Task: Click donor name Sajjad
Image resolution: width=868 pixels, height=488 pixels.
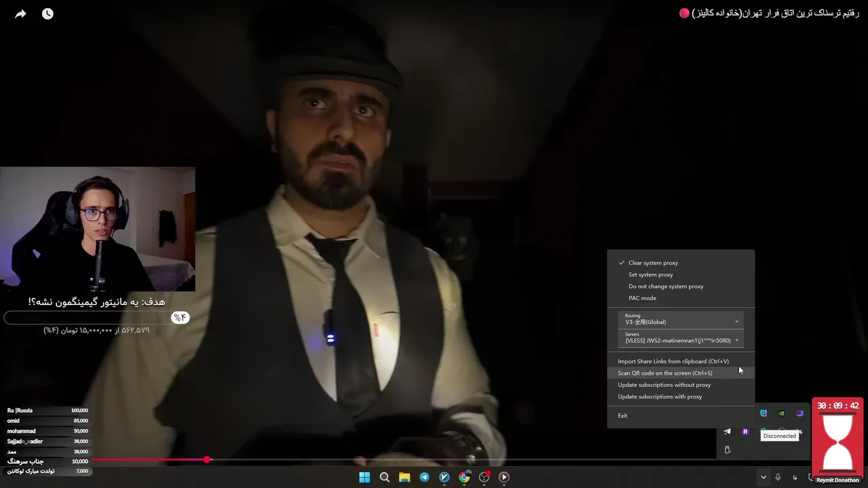Action: tap(25, 441)
